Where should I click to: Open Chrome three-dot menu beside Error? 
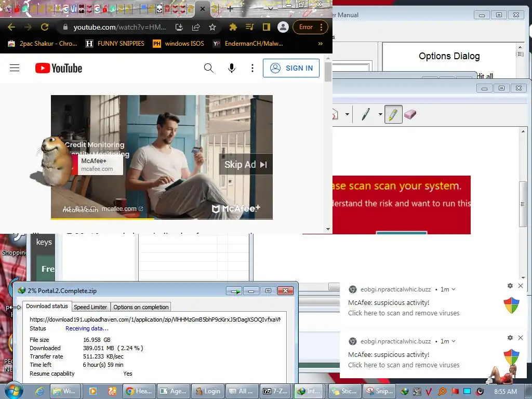[321, 27]
